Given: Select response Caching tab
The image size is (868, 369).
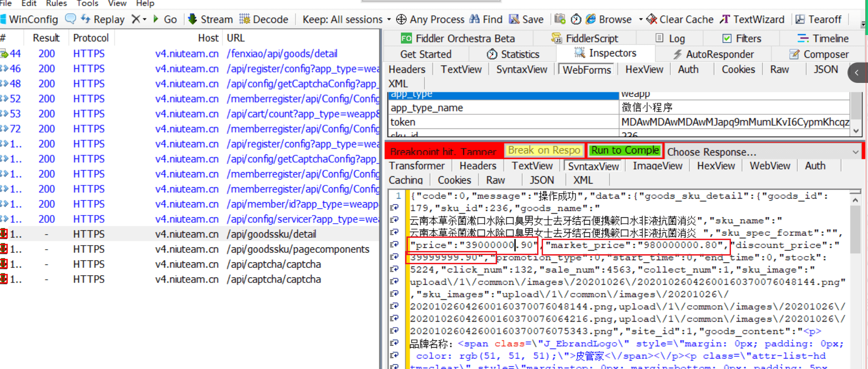Looking at the screenshot, I should (x=406, y=180).
